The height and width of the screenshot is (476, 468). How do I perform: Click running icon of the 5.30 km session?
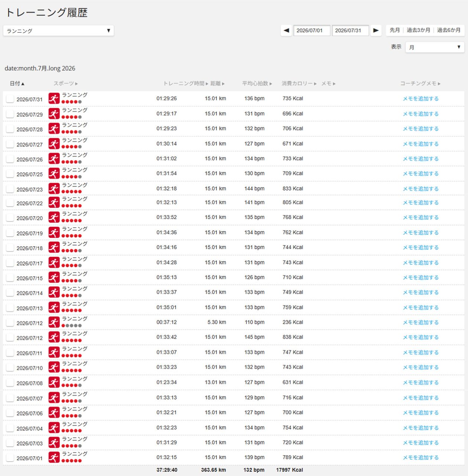(54, 323)
